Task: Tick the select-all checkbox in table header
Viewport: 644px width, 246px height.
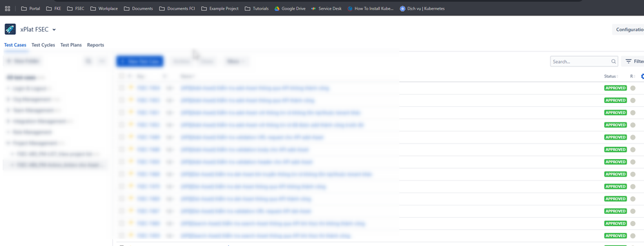Action: (x=122, y=76)
